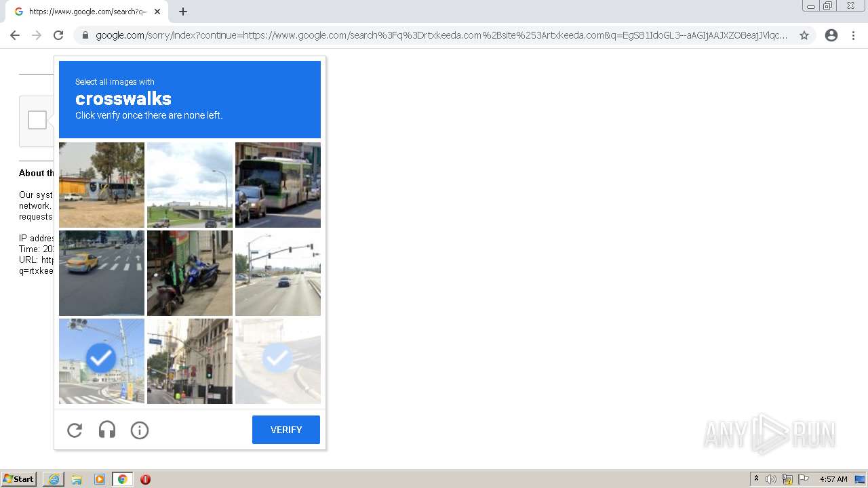Select the tile with blue motorcycle
This screenshot has height=488, width=868.
point(190,273)
